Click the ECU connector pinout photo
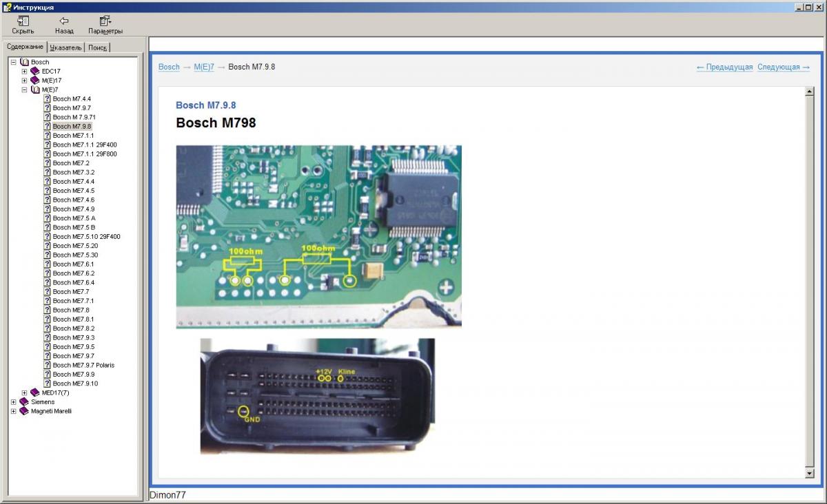This screenshot has width=827, height=504. tap(318, 396)
